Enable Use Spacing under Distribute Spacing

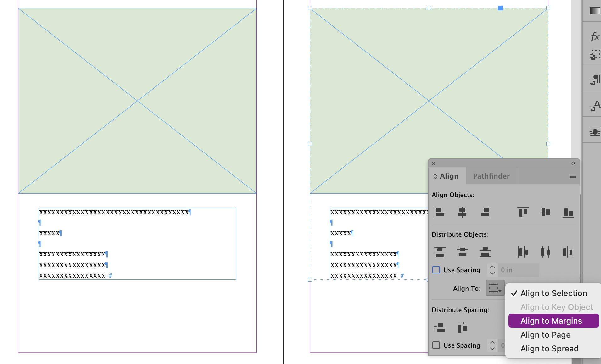pyautogui.click(x=436, y=345)
